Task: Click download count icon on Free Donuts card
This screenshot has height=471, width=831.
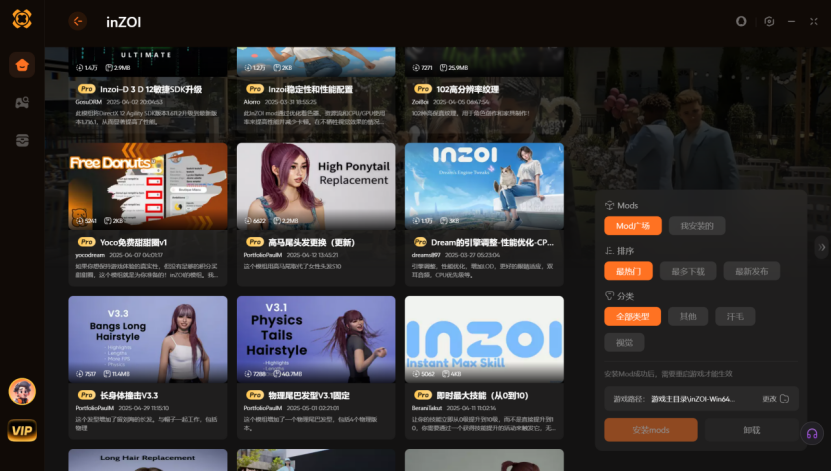Action: point(79,221)
